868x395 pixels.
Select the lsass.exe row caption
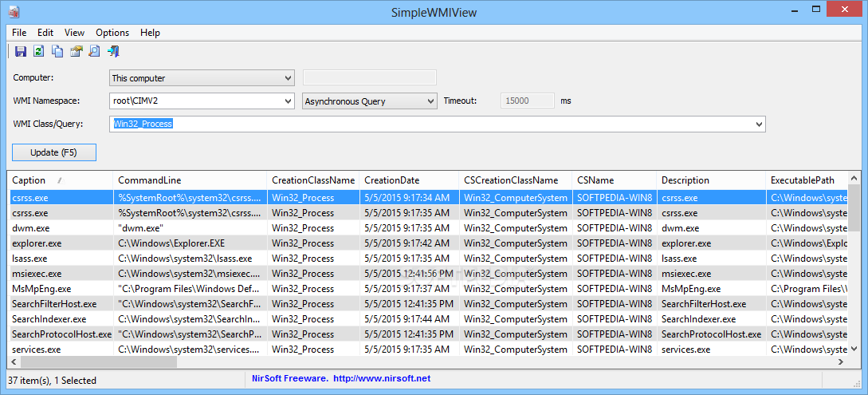[29, 259]
